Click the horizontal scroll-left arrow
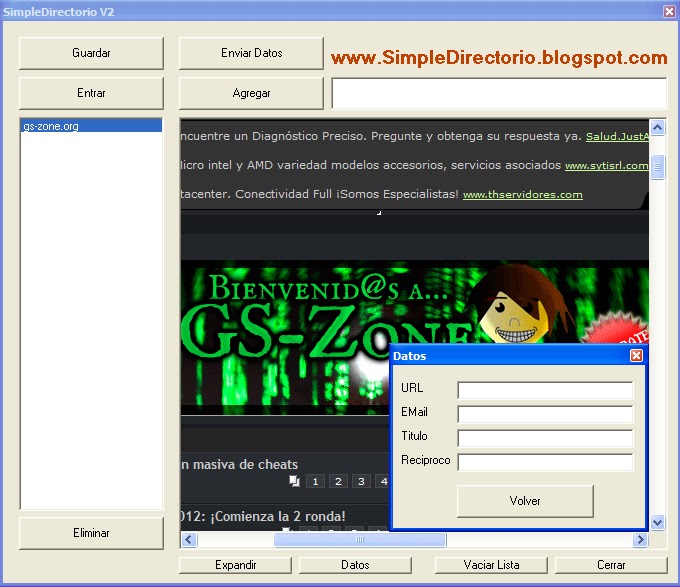The height and width of the screenshot is (587, 680). coord(189,540)
